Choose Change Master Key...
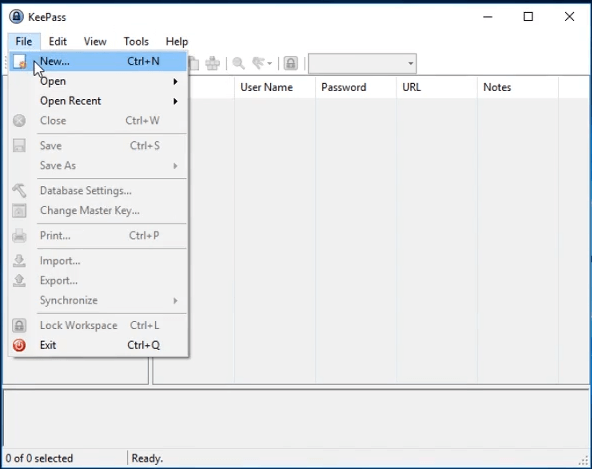 tap(98, 210)
